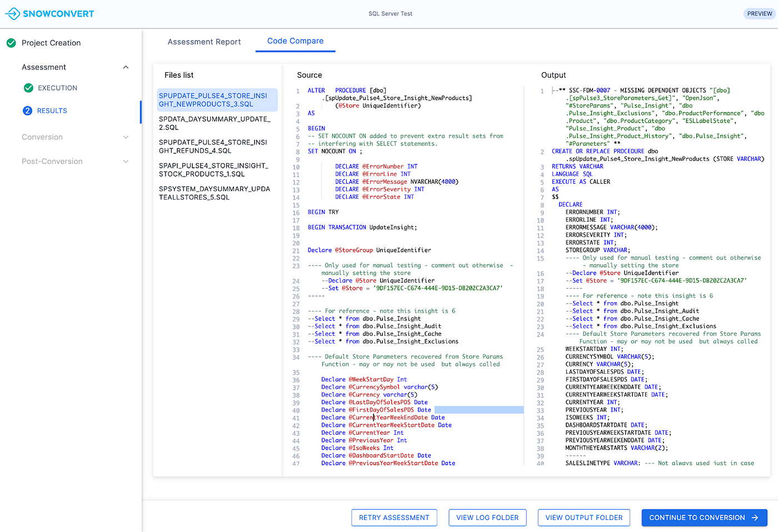778x532 pixels.
Task: Click output line 'ERRORMESSAGE VARCHAR(4000);'
Action: (611, 227)
